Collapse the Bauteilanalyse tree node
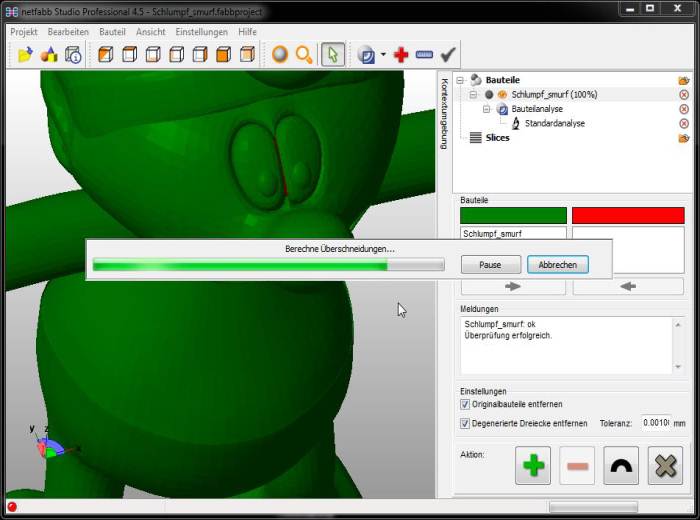Viewport: 700px width, 520px height. click(x=487, y=109)
